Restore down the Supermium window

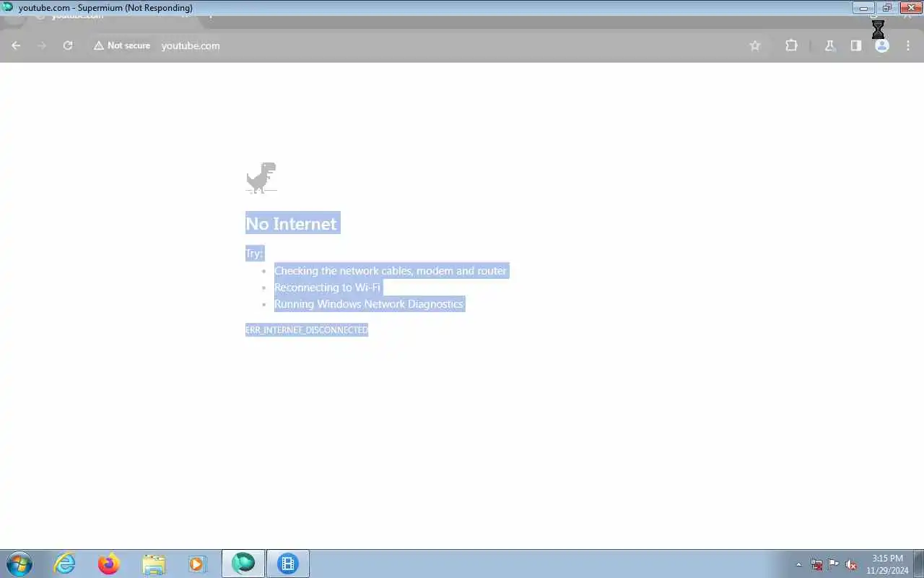tap(887, 8)
